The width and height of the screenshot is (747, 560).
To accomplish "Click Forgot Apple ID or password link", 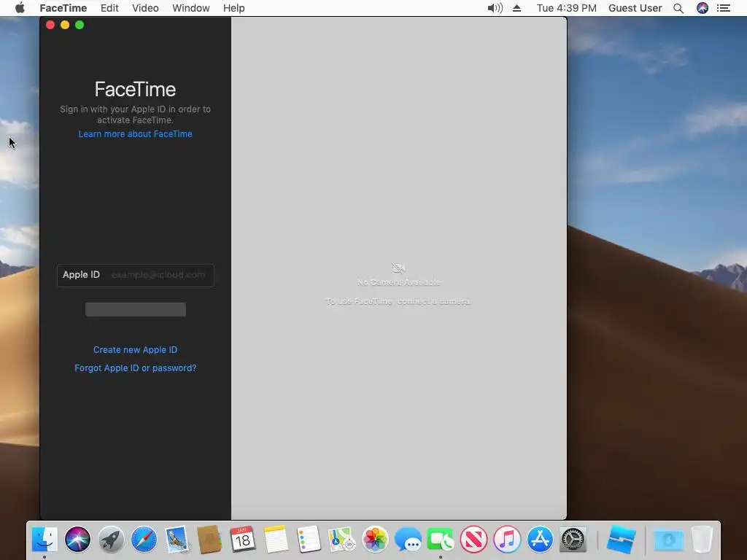I will coord(135,368).
